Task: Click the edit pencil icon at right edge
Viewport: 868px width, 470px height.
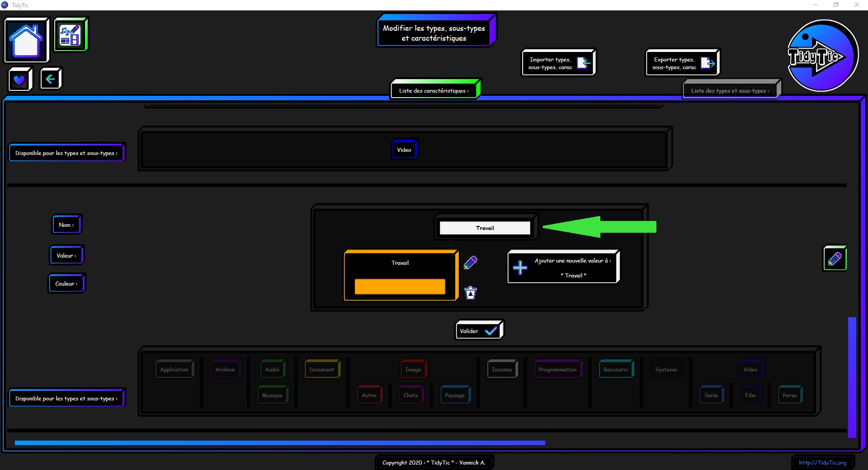Action: [835, 259]
